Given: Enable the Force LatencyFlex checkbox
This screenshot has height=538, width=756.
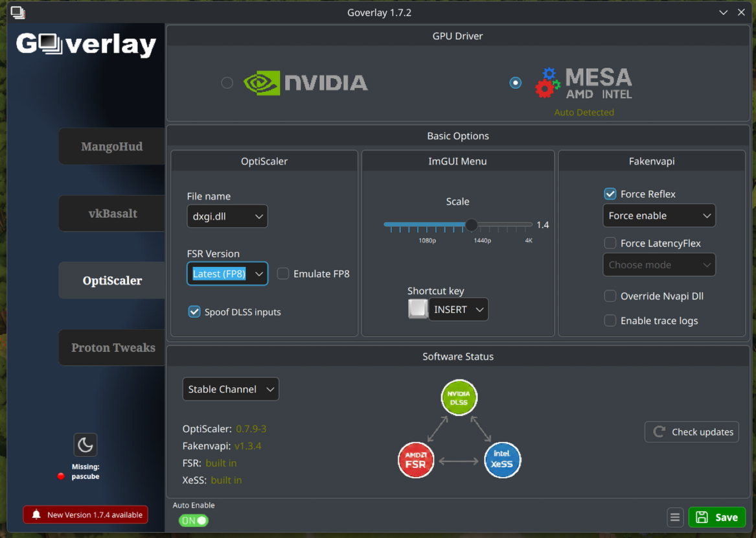Looking at the screenshot, I should 610,243.
